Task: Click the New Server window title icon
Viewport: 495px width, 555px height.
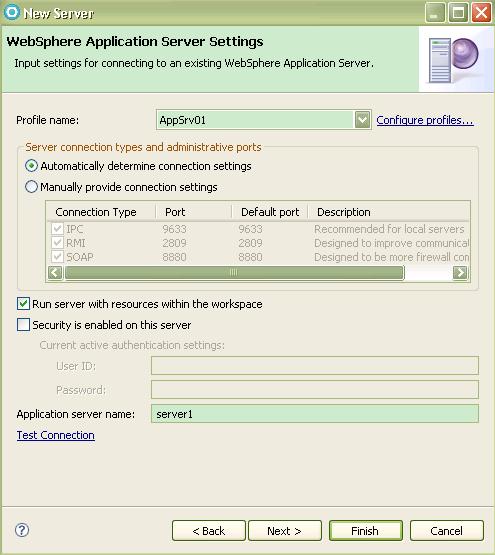Action: click(12, 12)
